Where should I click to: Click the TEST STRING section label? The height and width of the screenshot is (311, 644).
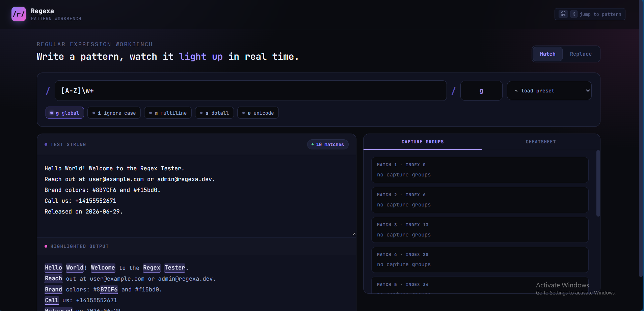pyautogui.click(x=68, y=144)
